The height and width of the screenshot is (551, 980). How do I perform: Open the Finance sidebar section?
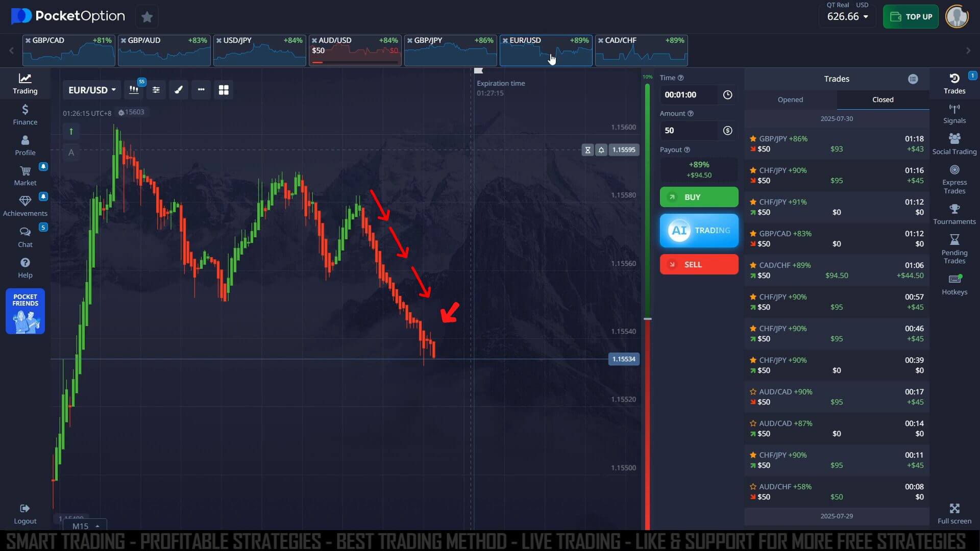pyautogui.click(x=25, y=115)
